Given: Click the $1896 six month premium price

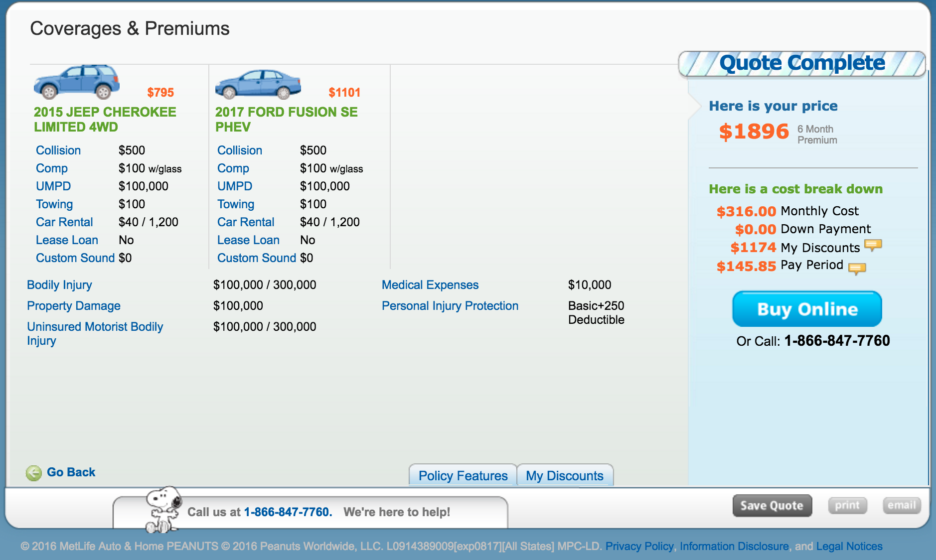Looking at the screenshot, I should (x=754, y=132).
